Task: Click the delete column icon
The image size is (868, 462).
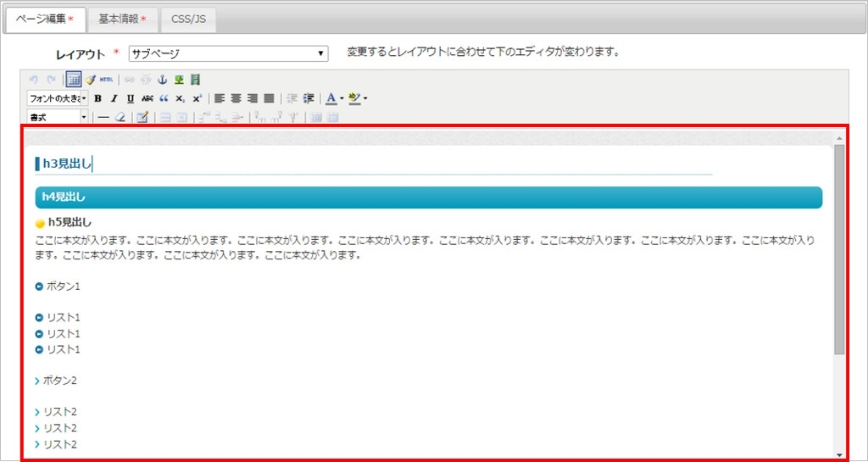Action: [x=292, y=118]
